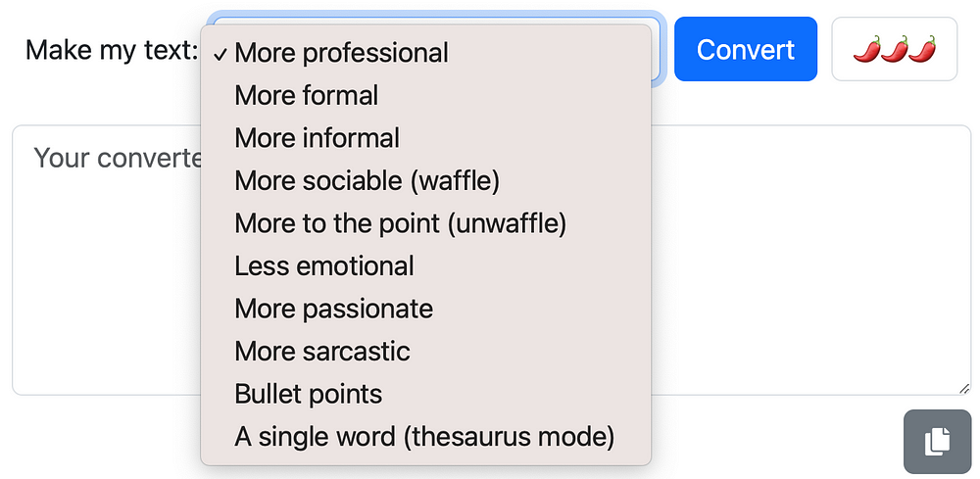The height and width of the screenshot is (479, 980).
Task: Click the checkmark beside More professional
Action: (220, 53)
